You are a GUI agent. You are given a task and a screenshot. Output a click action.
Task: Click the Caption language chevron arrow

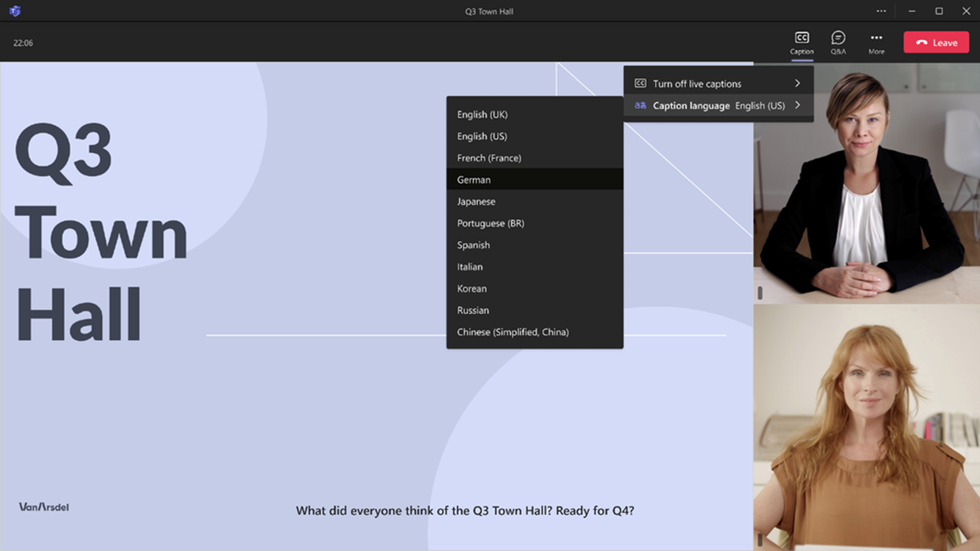[x=797, y=105]
